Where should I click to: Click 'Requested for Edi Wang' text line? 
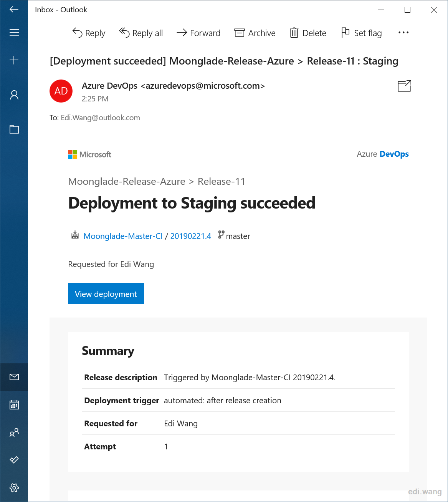(x=111, y=264)
